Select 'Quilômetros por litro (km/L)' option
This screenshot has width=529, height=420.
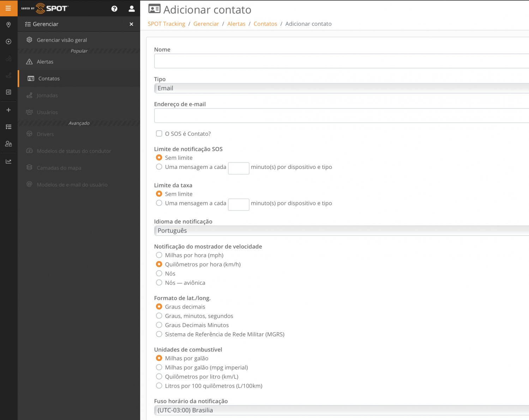click(159, 377)
